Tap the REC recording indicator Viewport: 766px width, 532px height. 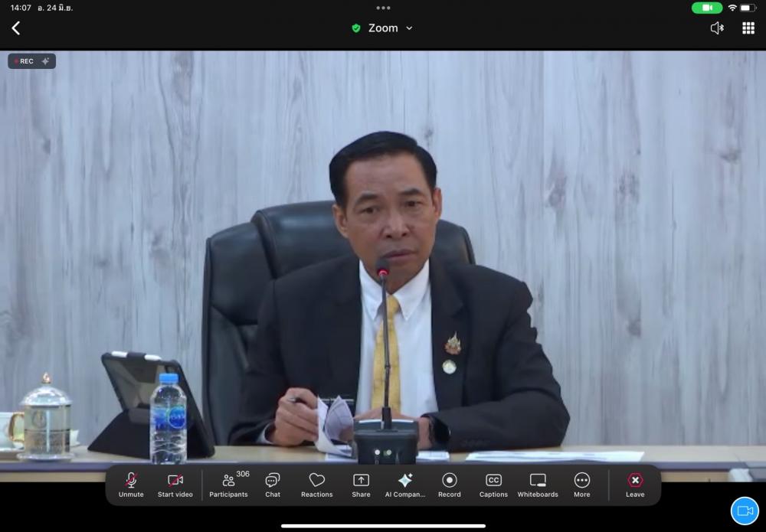click(x=31, y=61)
